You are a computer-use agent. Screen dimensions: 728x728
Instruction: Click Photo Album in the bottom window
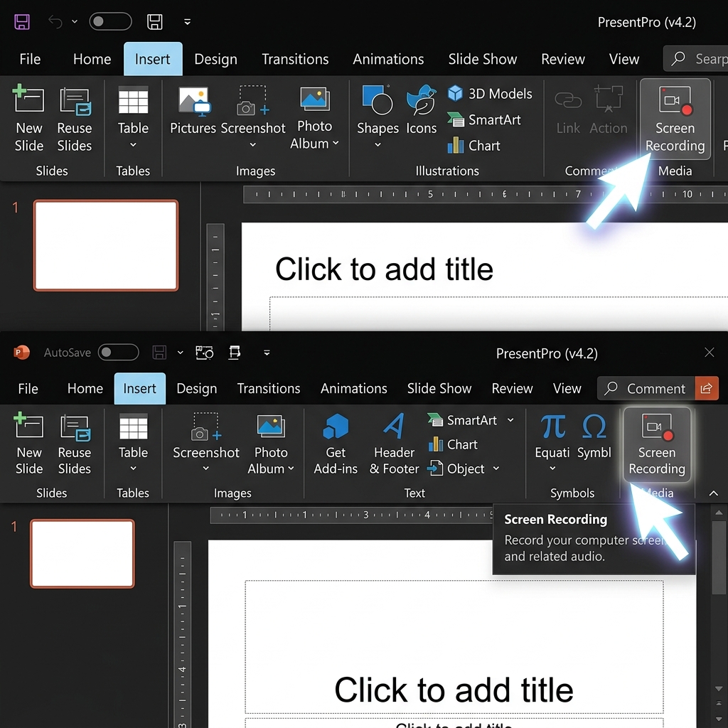271,444
